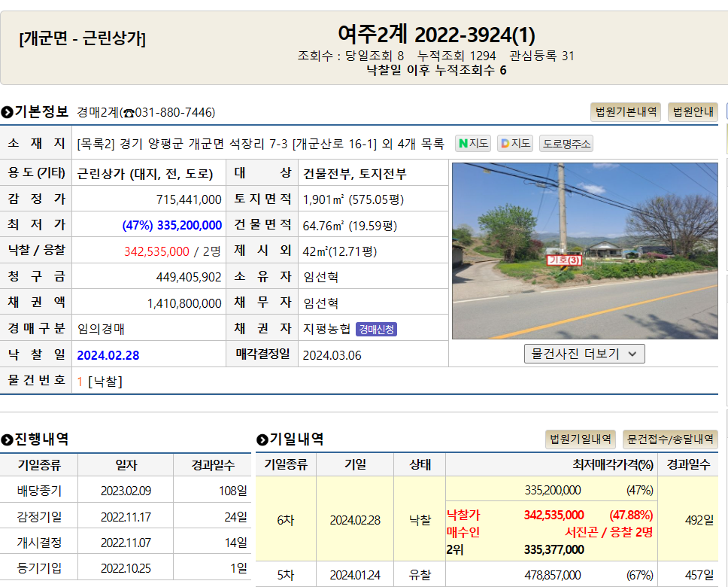The height and width of the screenshot is (587, 728).
Task: Select 제시외 value 42㎡(12.71평)
Action: [x=340, y=251]
